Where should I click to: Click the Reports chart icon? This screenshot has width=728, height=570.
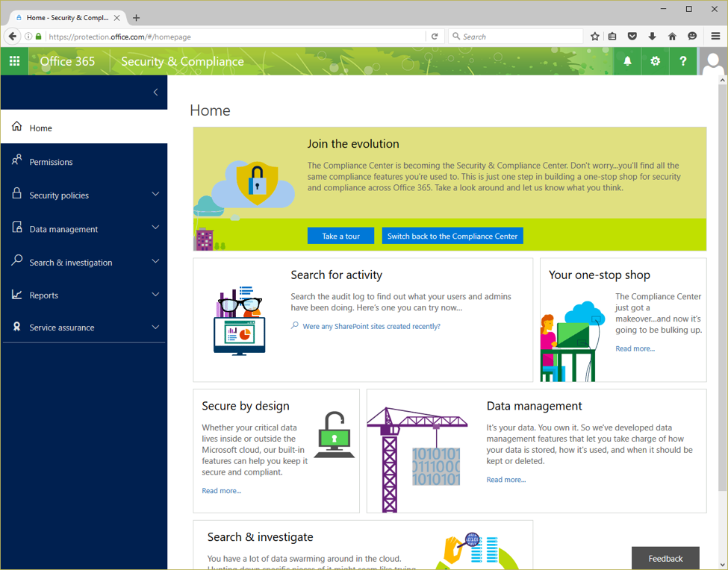tap(16, 294)
